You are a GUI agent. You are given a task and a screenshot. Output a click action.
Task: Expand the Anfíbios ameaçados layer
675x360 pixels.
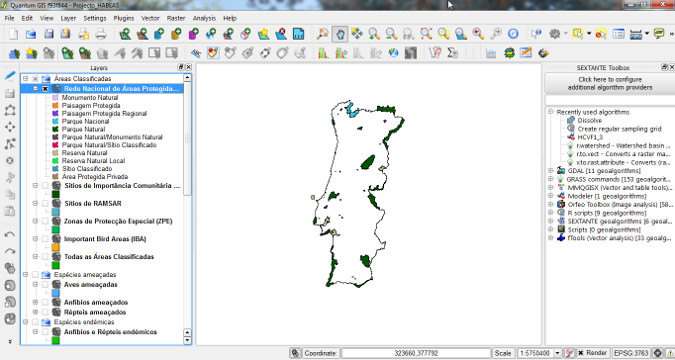coord(35,302)
